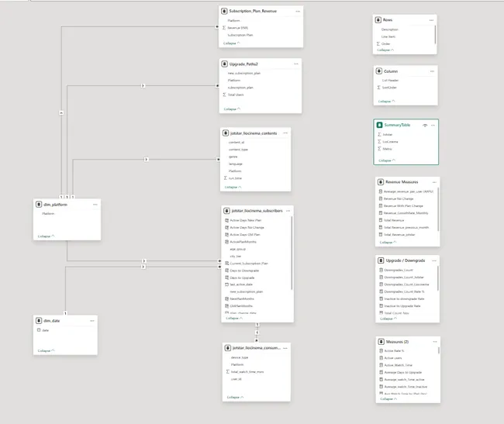
Task: Collapse the SummaryTable card
Action: [x=387, y=160]
